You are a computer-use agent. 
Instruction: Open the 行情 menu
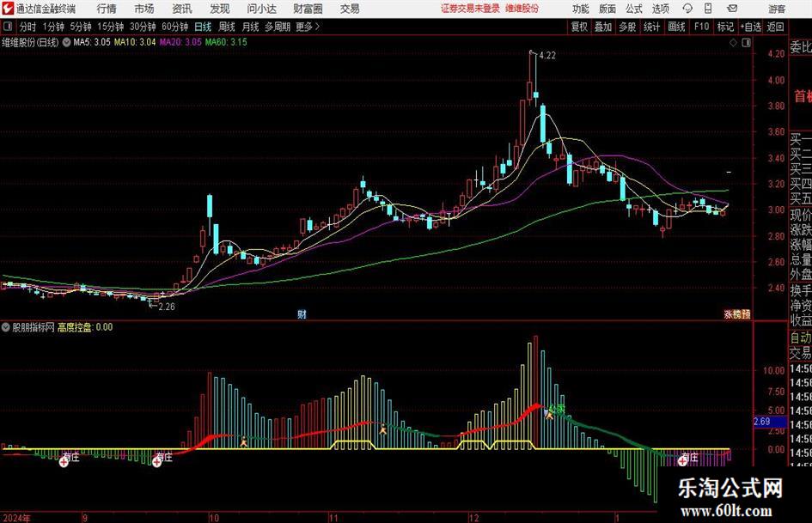click(x=107, y=9)
